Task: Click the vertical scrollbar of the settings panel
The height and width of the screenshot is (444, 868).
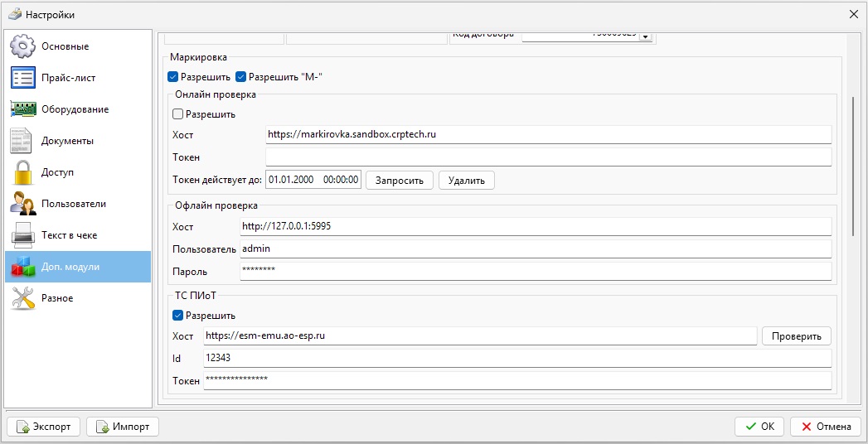Action: pyautogui.click(x=852, y=166)
